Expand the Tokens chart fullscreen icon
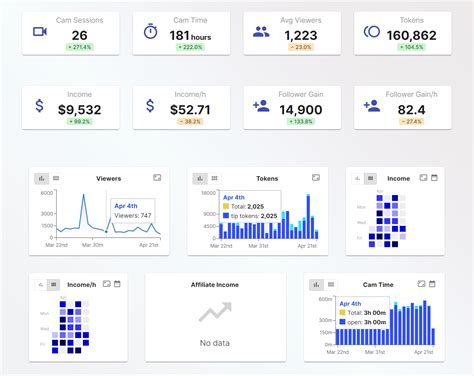Image resolution: width=474 pixels, height=376 pixels. click(x=316, y=178)
